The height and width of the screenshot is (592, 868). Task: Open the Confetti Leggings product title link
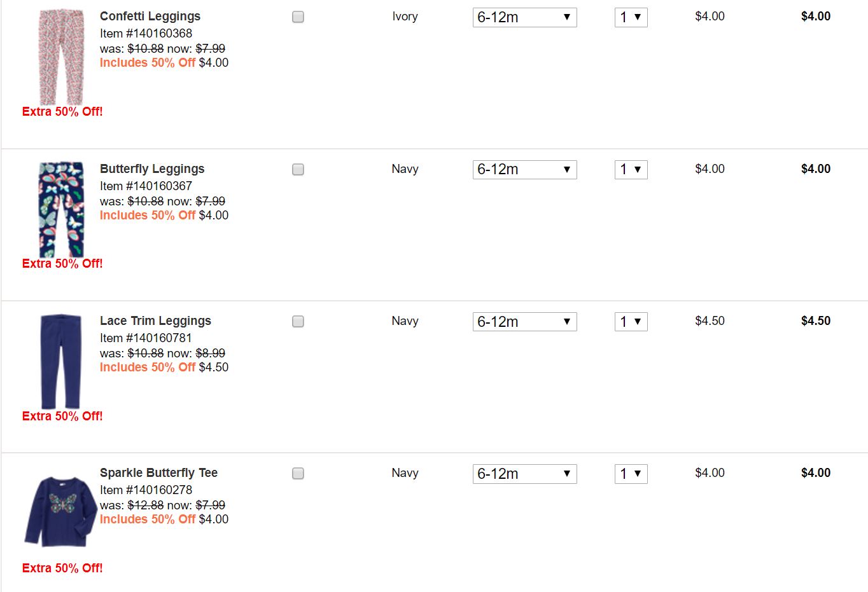[150, 17]
